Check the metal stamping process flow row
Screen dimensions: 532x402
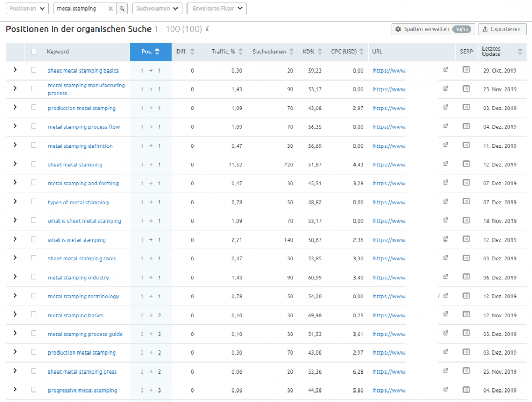[x=33, y=126]
